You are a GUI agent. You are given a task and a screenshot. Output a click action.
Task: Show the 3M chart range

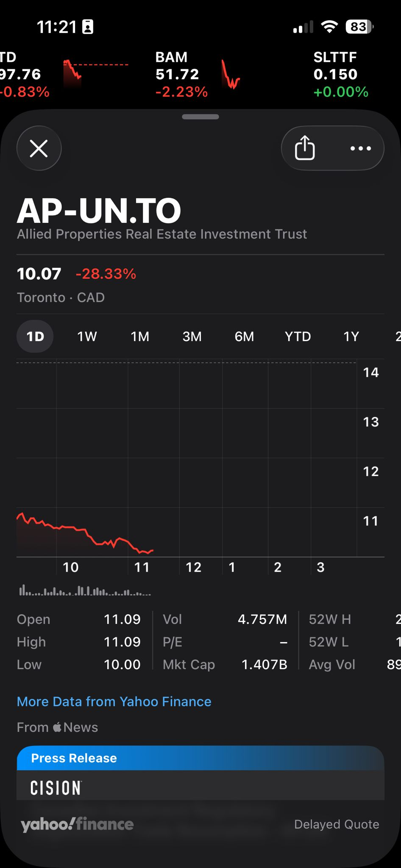192,337
